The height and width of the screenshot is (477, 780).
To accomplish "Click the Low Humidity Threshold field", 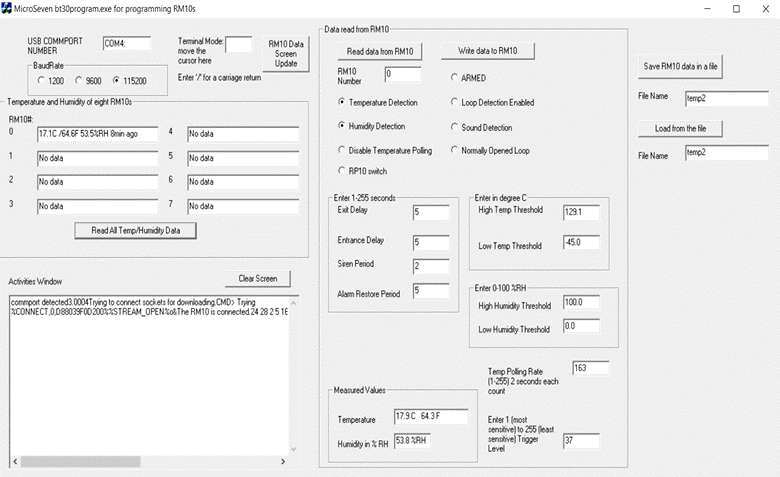I will [x=581, y=326].
